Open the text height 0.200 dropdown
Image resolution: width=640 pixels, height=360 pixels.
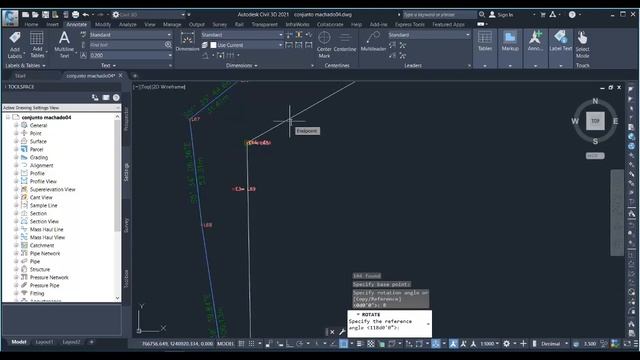(x=131, y=55)
